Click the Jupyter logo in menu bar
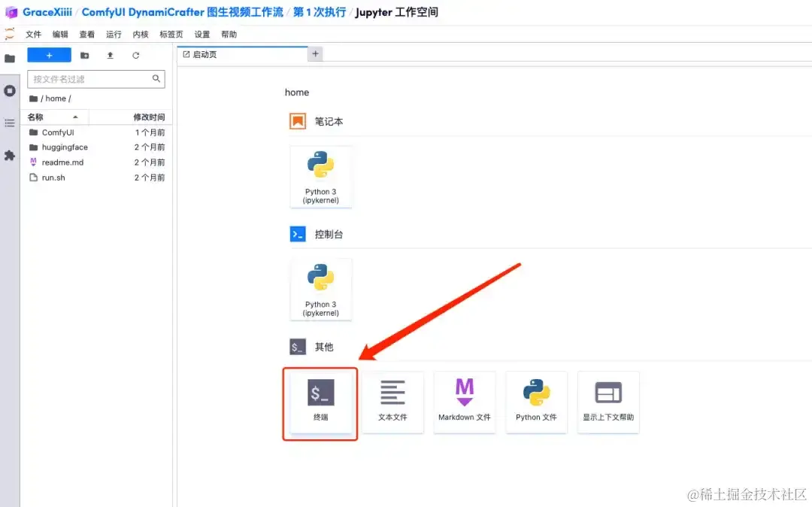Viewport: 812px width, 507px height. click(x=9, y=34)
